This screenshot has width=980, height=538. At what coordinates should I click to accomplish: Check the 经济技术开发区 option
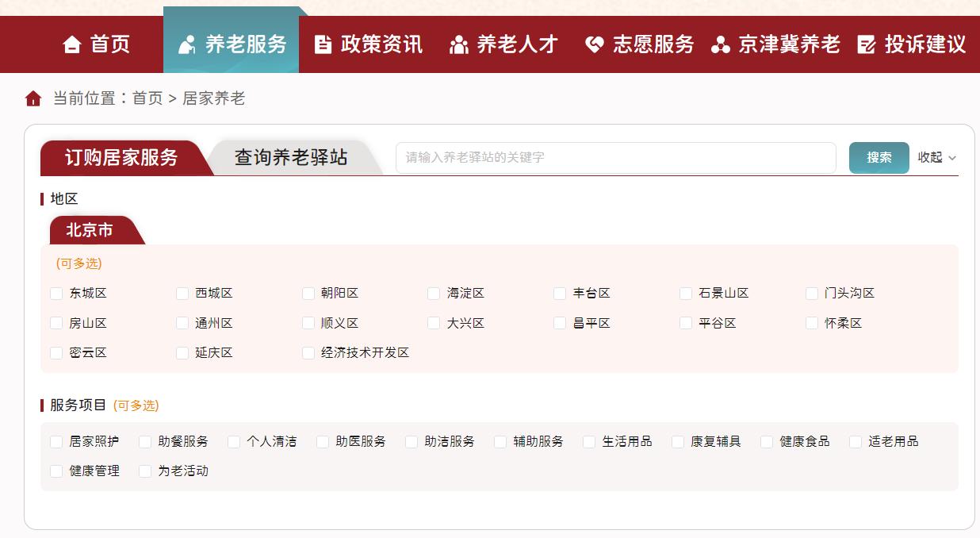point(308,352)
